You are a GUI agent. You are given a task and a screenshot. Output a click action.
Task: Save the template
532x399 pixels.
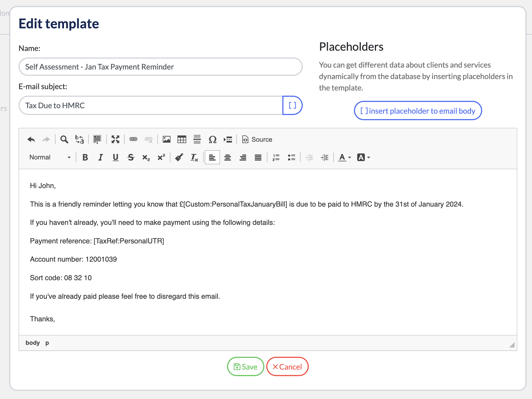coord(246,367)
